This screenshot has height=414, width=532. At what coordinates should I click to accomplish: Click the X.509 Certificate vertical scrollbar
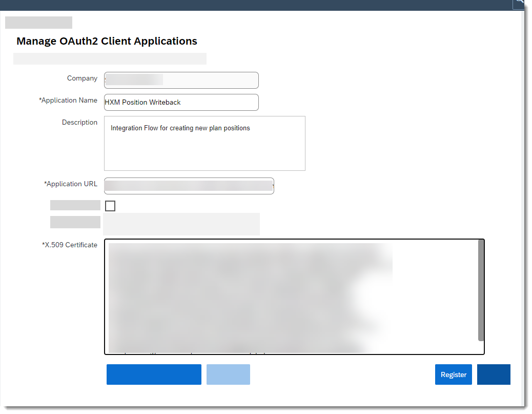(481, 290)
